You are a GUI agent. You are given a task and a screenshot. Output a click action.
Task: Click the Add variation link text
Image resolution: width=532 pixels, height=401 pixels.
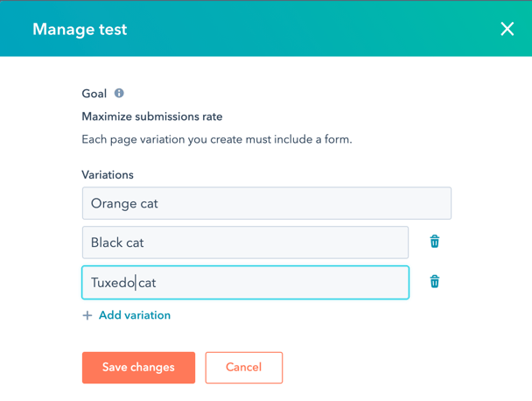(135, 315)
